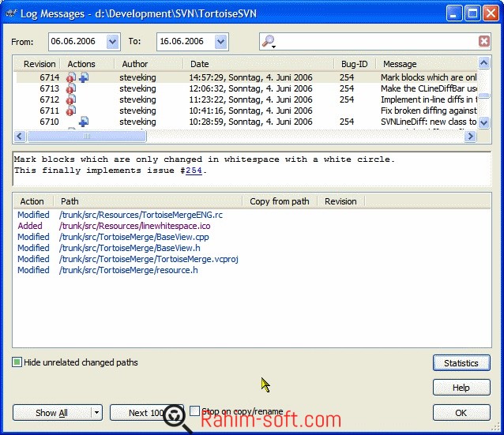Click log list scroll up arrow

point(483,63)
